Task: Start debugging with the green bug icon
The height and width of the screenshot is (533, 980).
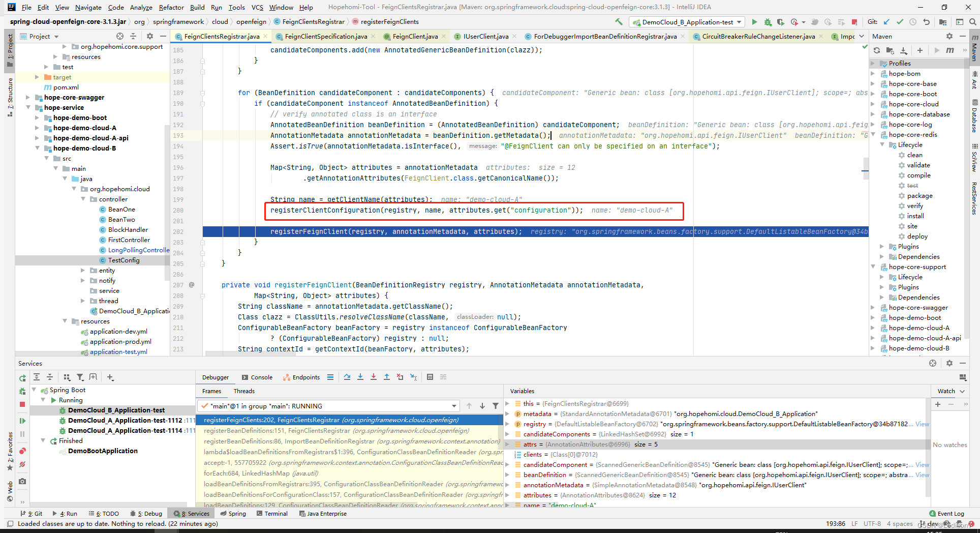Action: [768, 22]
